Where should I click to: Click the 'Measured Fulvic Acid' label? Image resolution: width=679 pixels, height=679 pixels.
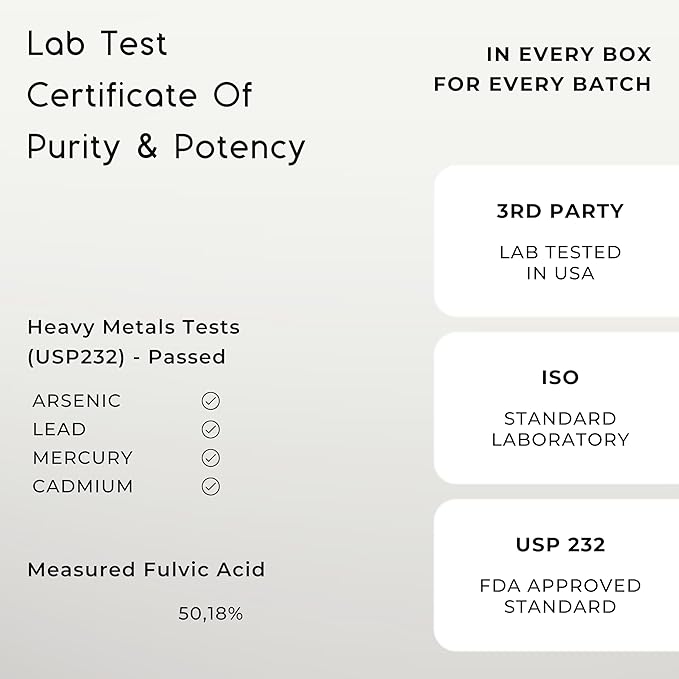click(146, 570)
